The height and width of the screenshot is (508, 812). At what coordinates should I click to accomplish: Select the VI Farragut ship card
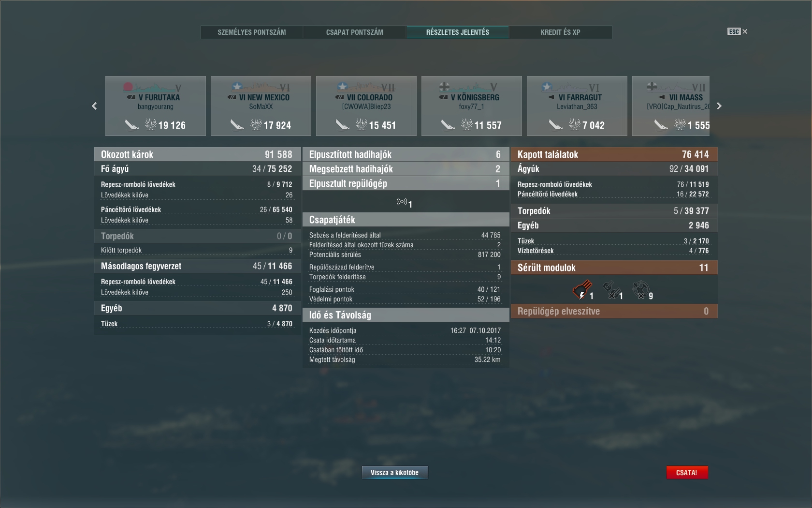click(x=577, y=106)
